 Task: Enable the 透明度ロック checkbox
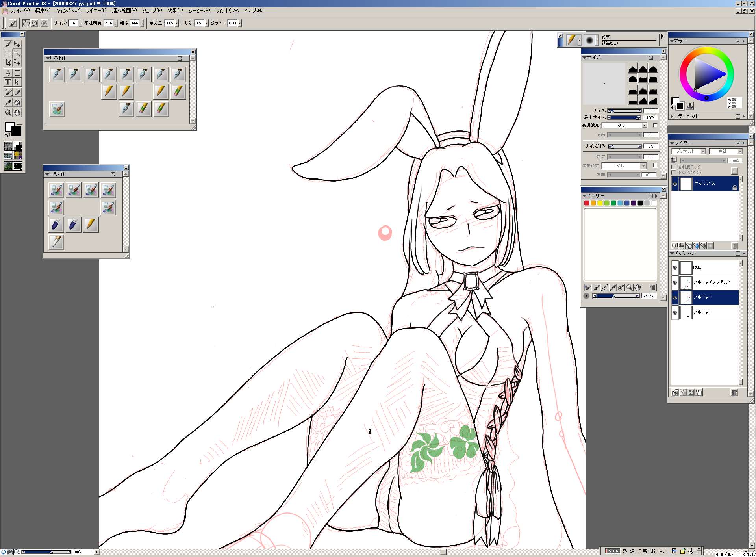click(674, 167)
